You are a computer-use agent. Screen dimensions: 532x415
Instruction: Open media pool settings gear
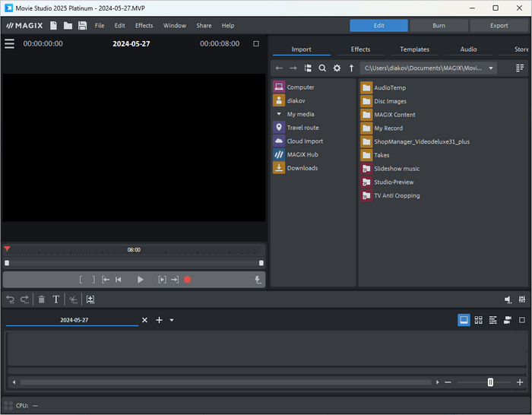337,68
